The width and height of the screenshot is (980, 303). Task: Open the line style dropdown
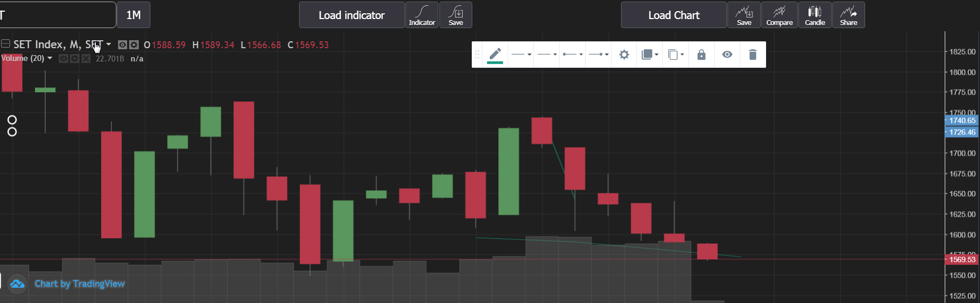tap(547, 55)
